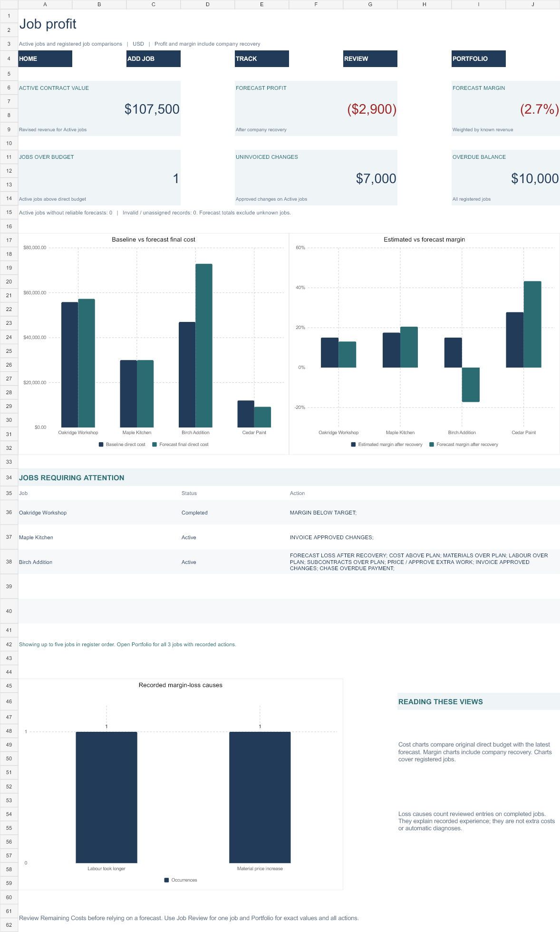Click the UNINVOICED CHANGES label
Screen dimensions: 560x932
click(267, 157)
